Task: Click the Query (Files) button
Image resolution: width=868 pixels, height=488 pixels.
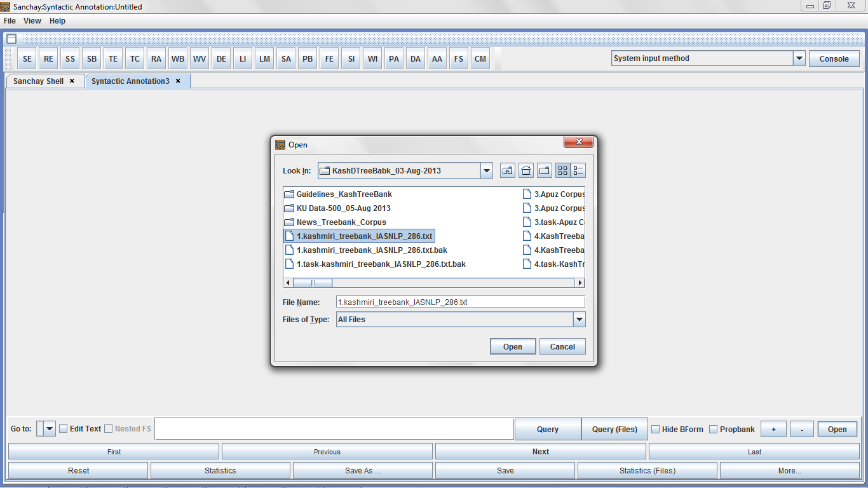Action: coord(614,429)
